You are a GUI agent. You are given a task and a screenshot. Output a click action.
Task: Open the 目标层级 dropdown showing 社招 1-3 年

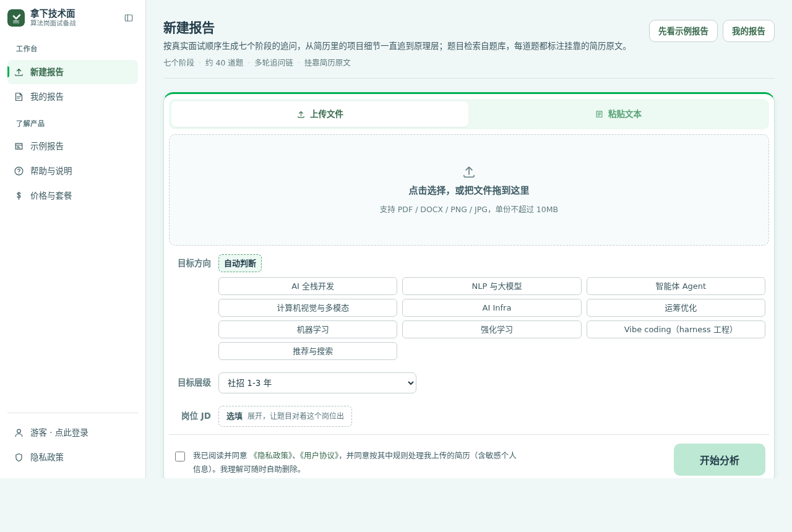pyautogui.click(x=317, y=383)
